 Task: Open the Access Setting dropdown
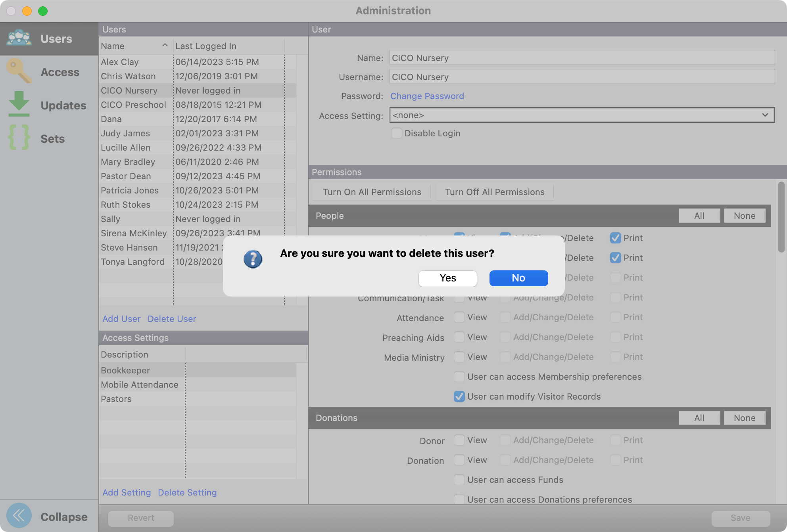point(582,115)
